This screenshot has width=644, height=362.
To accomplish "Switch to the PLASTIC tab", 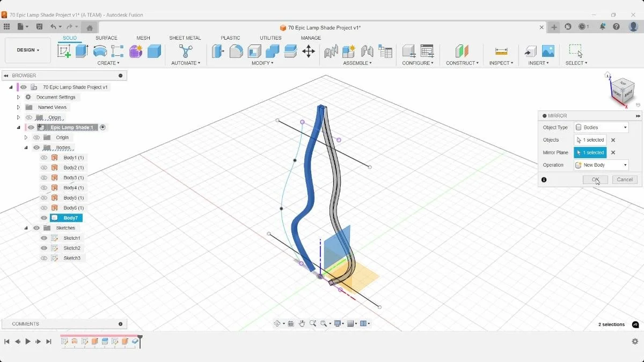I will click(230, 38).
